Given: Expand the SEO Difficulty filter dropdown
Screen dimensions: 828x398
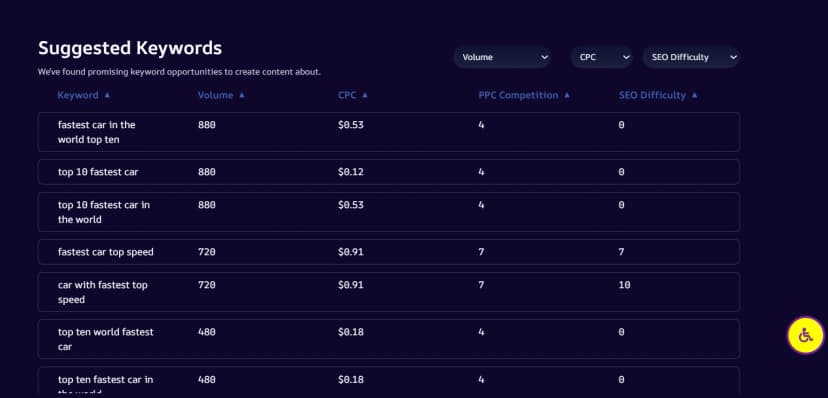Looking at the screenshot, I should 691,57.
